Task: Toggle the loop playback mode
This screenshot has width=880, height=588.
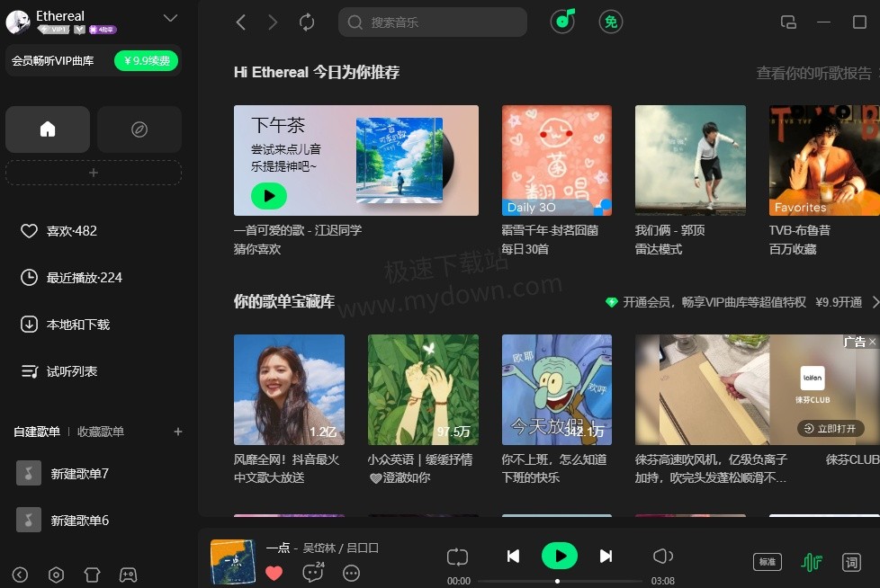Action: pos(457,557)
